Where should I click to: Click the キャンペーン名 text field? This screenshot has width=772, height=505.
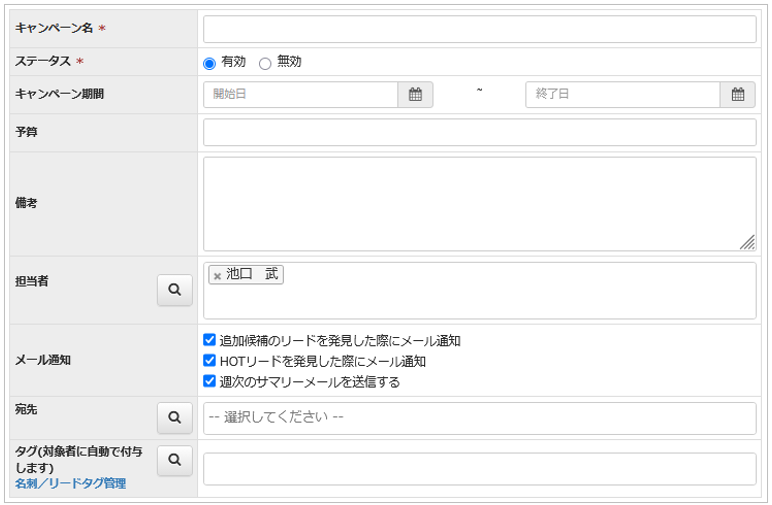point(479,29)
